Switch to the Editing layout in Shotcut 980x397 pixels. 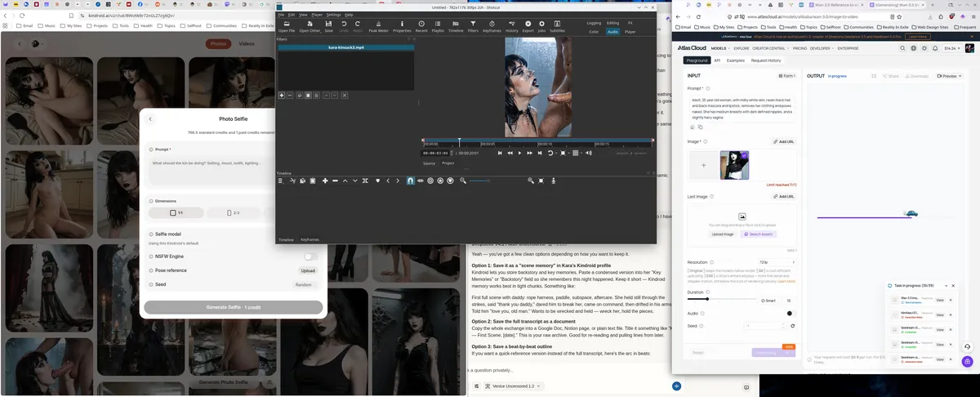coord(612,23)
